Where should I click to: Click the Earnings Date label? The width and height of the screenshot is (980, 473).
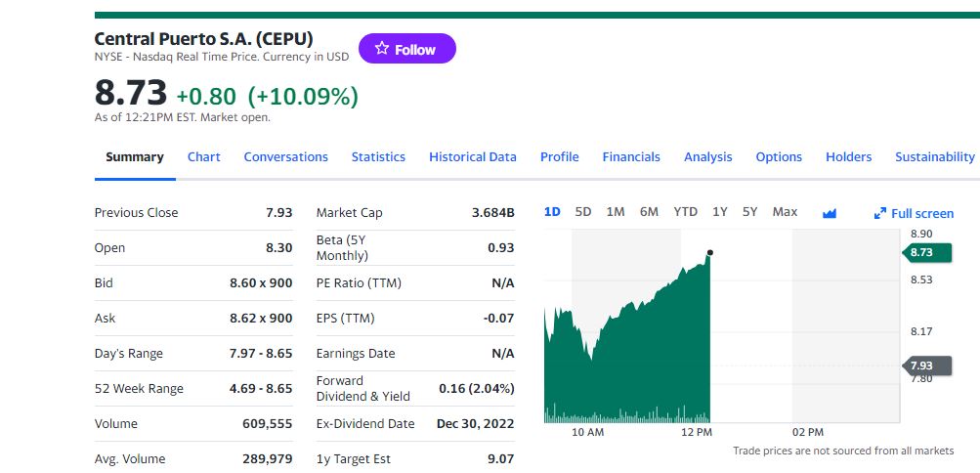click(356, 353)
